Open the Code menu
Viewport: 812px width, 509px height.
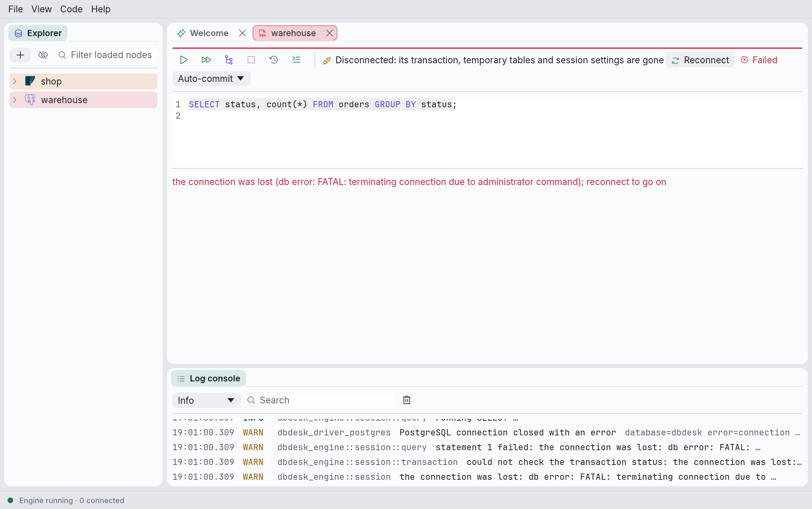click(x=71, y=9)
